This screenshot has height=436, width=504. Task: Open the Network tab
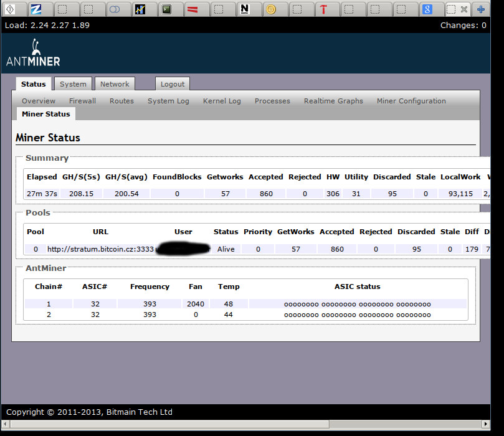coord(115,84)
